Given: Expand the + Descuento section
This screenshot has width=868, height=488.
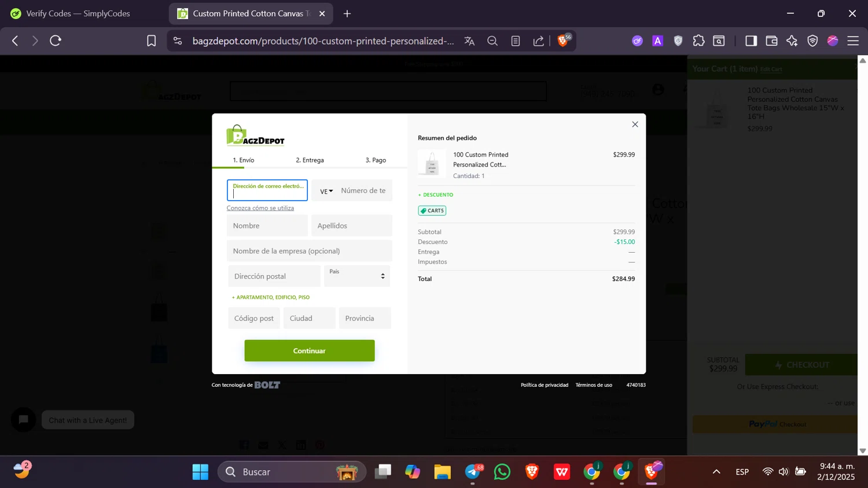Looking at the screenshot, I should [x=436, y=195].
